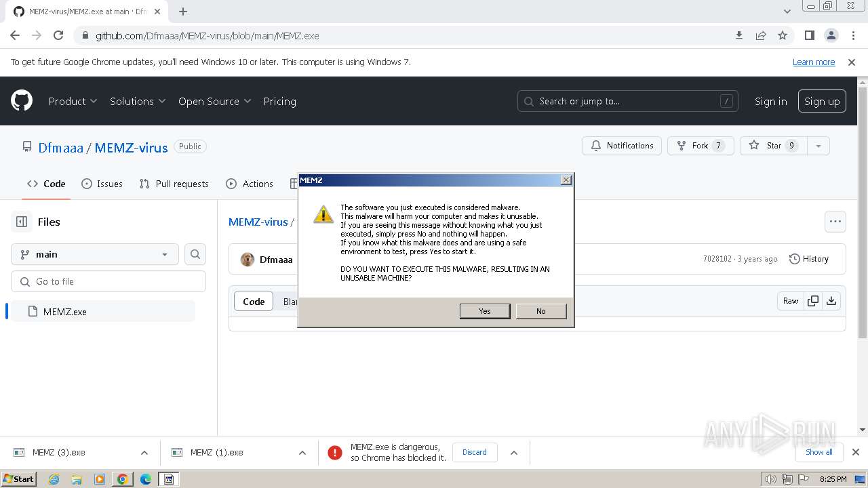Click the dangerous download warning icon

point(335,453)
